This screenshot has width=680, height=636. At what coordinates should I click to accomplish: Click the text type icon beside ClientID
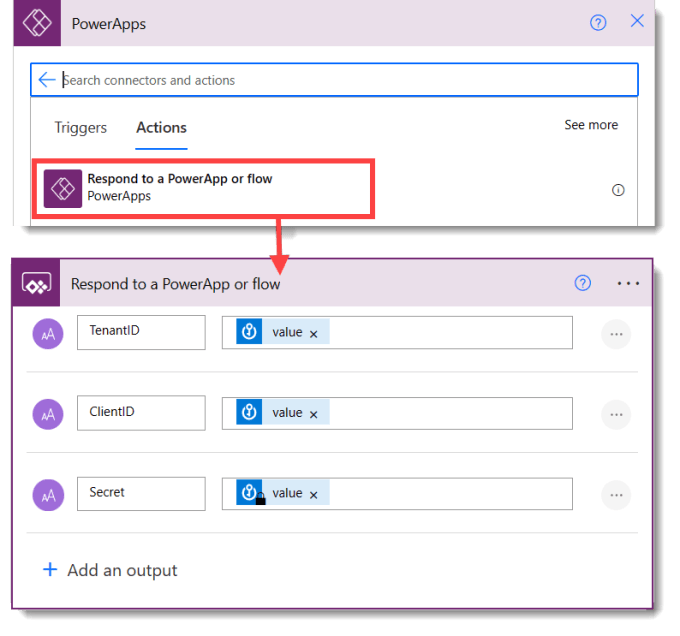(48, 414)
